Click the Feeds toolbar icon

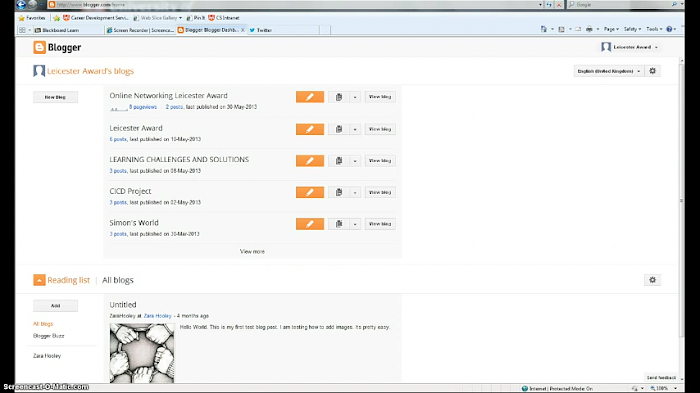562,29
